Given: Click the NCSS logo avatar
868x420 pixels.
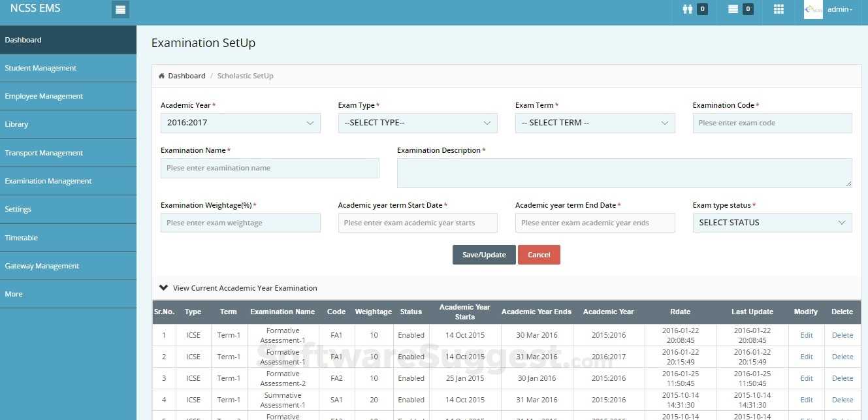Looking at the screenshot, I should 813,9.
